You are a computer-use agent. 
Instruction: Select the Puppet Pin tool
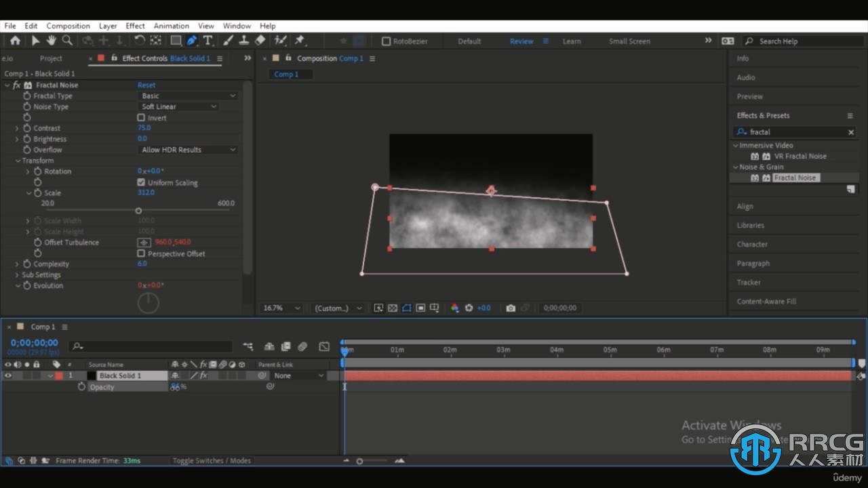[300, 41]
